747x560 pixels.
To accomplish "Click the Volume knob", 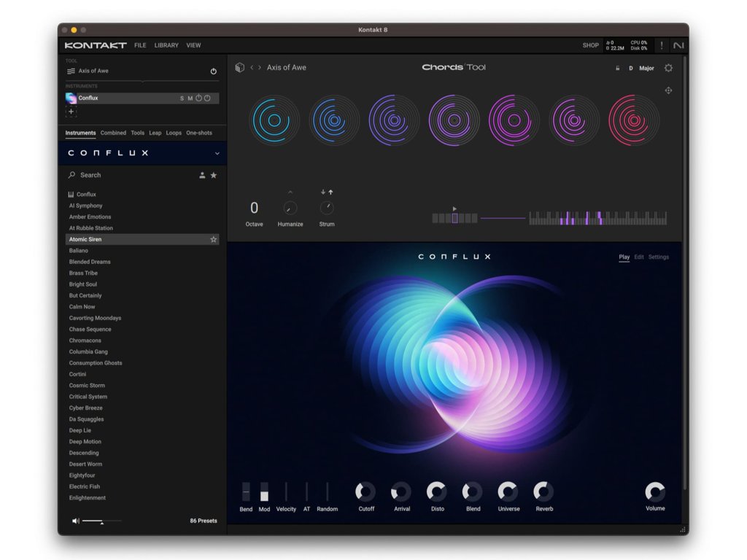I will [655, 491].
